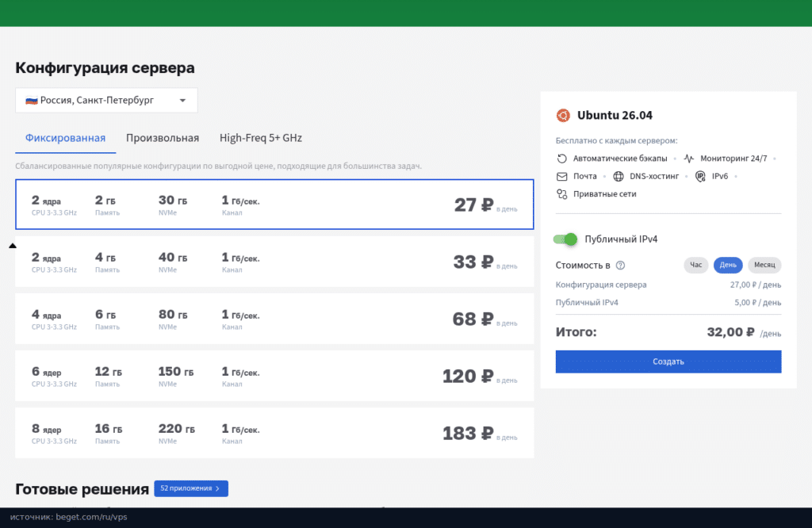812x528 pixels.
Task: Open the 52 приложения link
Action: click(x=191, y=488)
